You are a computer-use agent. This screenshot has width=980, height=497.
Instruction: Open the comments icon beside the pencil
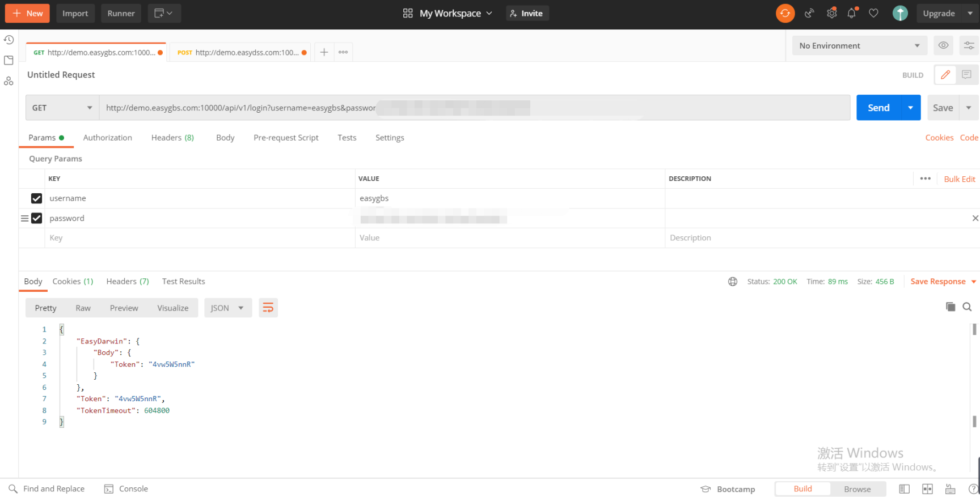[x=967, y=75]
